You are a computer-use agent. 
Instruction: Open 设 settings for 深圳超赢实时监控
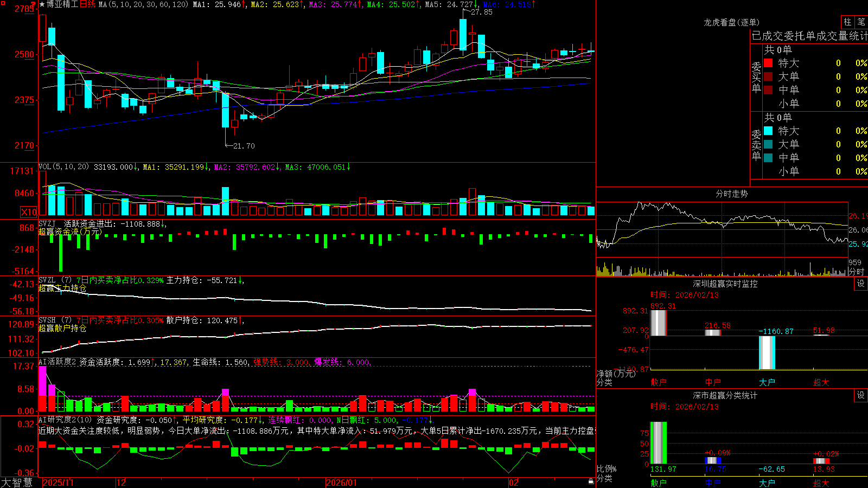(x=861, y=284)
